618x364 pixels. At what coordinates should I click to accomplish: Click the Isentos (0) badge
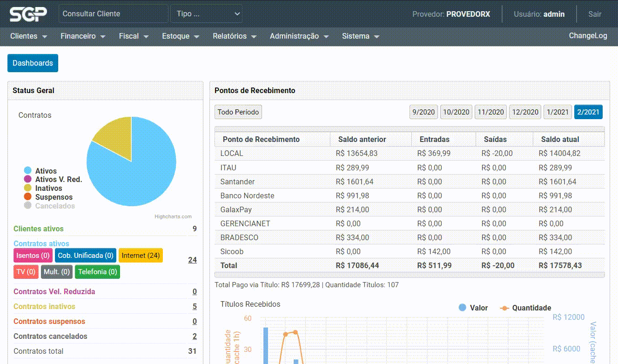(33, 256)
